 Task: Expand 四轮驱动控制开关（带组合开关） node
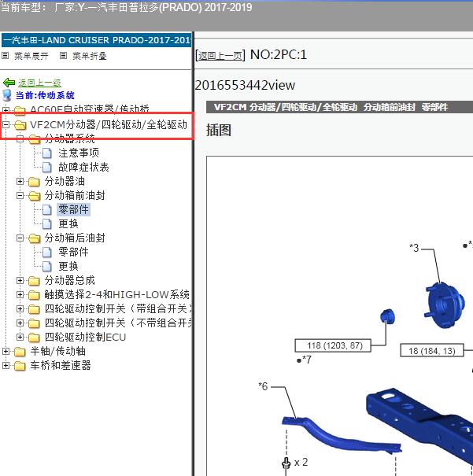[x=20, y=308]
